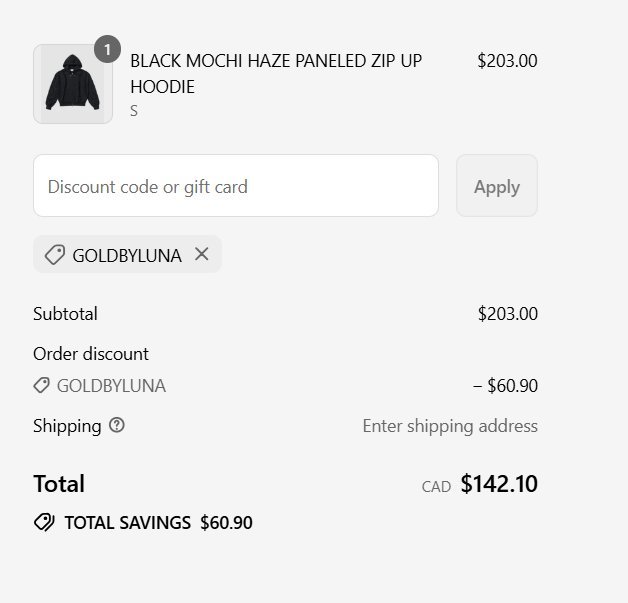Click the shipping help question mark icon
628x603 pixels.
tap(117, 425)
